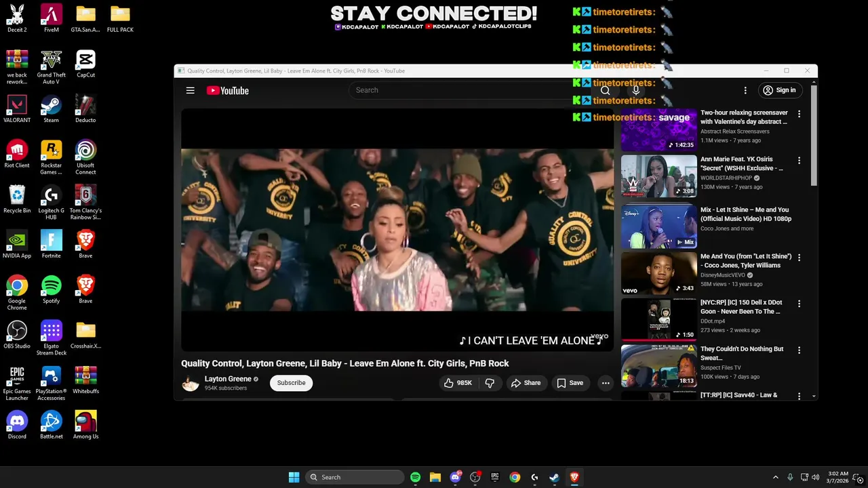Open the Windows Start menu
The height and width of the screenshot is (488, 868).
pyautogui.click(x=294, y=477)
